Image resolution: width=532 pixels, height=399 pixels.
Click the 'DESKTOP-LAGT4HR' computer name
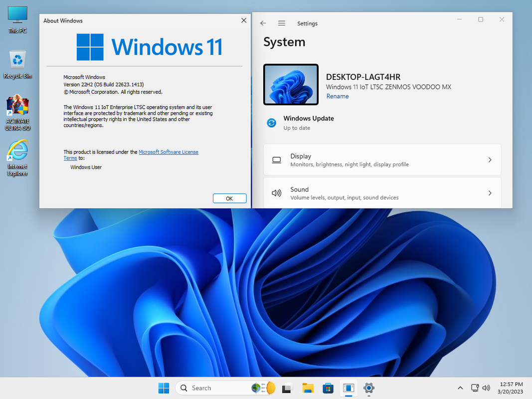[x=363, y=77]
